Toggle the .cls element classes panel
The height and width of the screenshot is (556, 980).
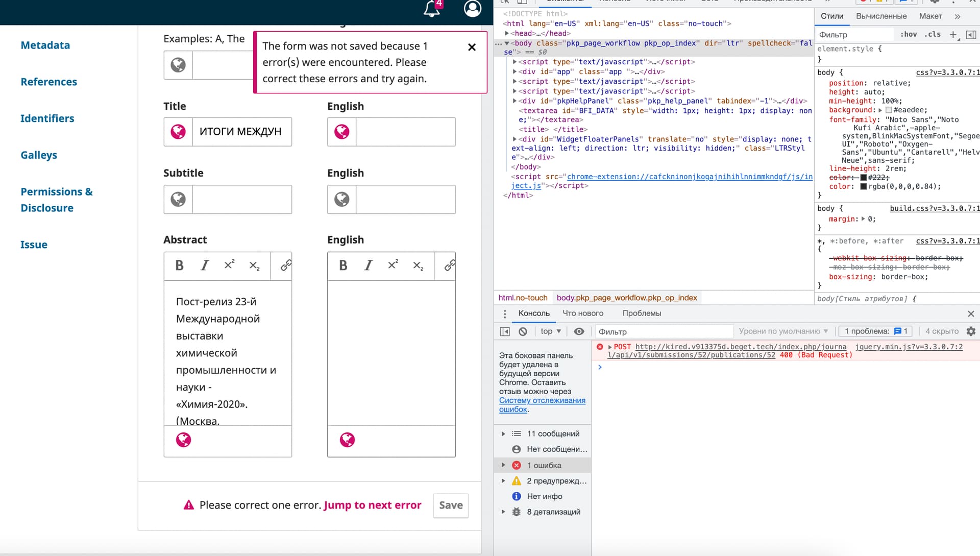pos(934,34)
